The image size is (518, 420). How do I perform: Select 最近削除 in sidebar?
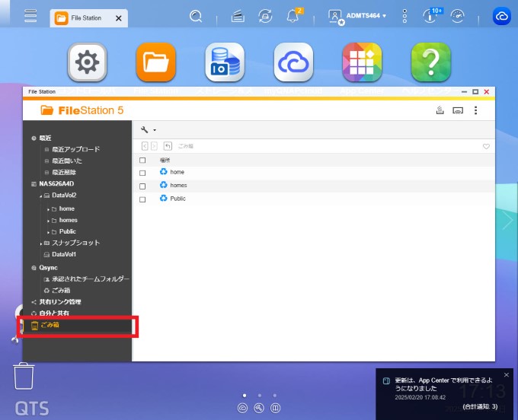click(x=64, y=172)
